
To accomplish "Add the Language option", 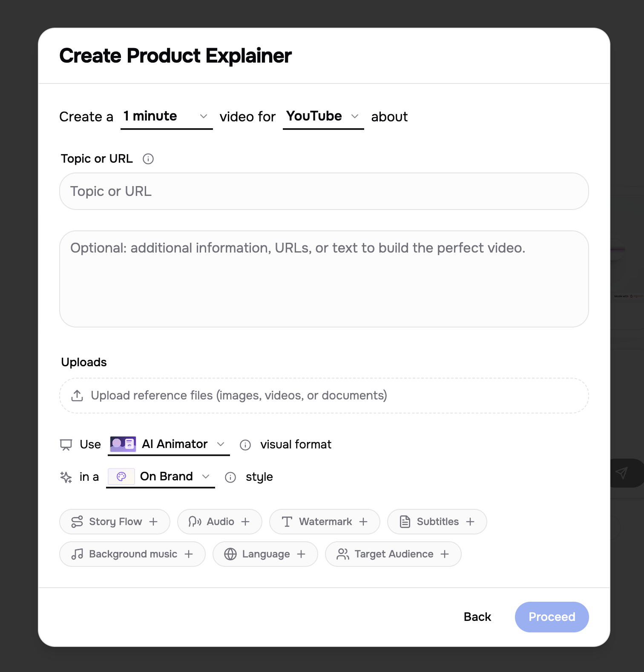I will [x=265, y=554].
